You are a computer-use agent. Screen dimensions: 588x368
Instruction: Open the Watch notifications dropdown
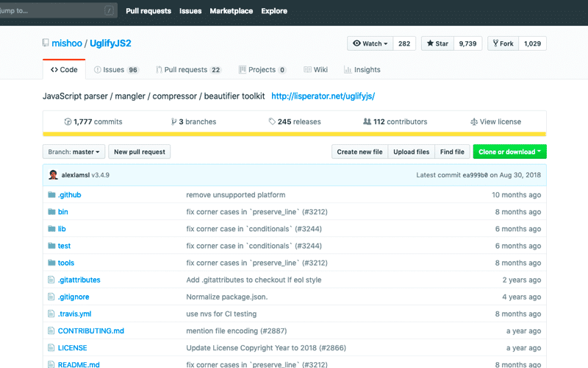(x=370, y=43)
